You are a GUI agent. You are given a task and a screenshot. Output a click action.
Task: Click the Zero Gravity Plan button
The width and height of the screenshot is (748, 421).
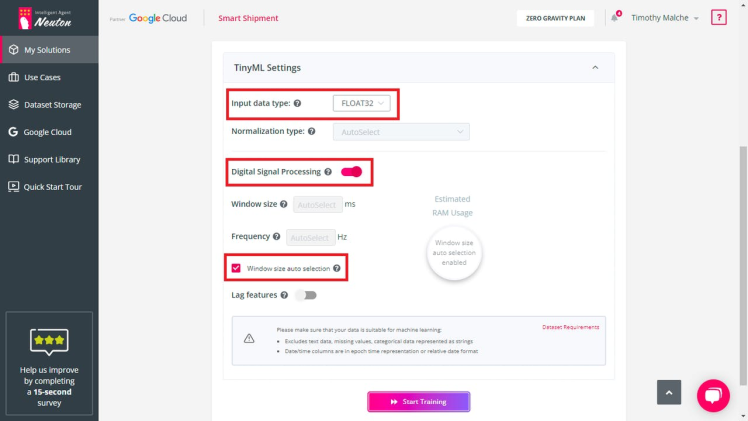point(555,18)
